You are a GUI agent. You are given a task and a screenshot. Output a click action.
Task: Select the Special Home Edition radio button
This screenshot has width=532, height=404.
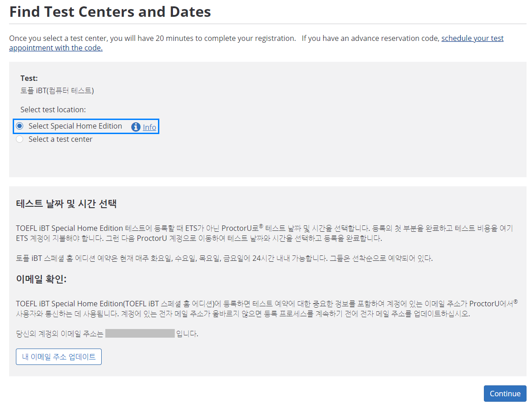[20, 126]
